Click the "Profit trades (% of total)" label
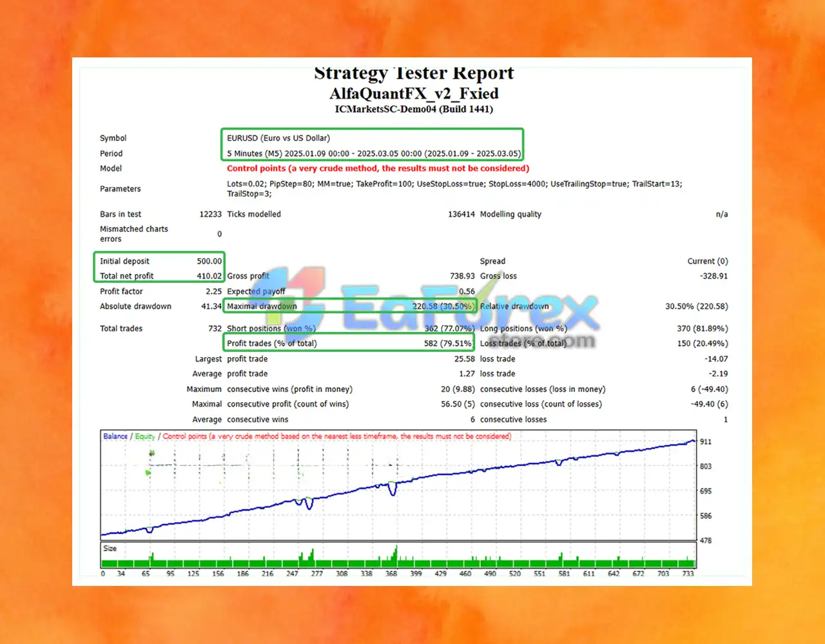Screen dimensions: 825x644 272,343
